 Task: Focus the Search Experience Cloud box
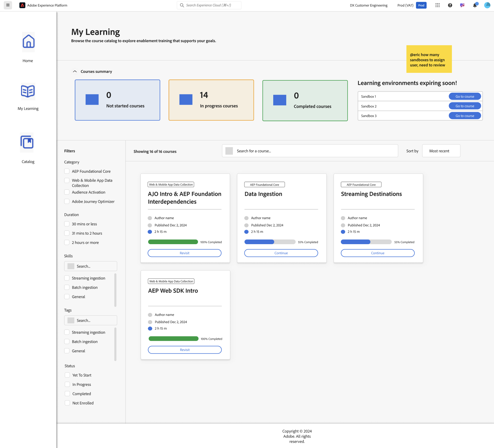[209, 5]
